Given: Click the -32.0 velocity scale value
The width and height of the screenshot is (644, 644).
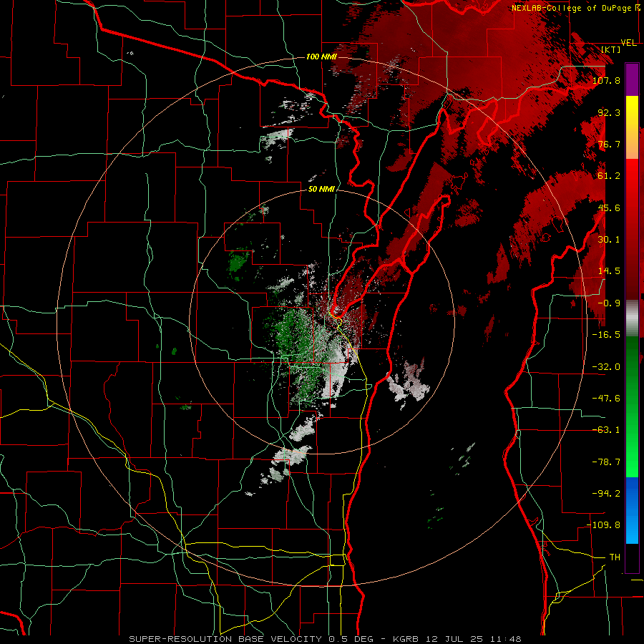Looking at the screenshot, I should coord(606,367).
